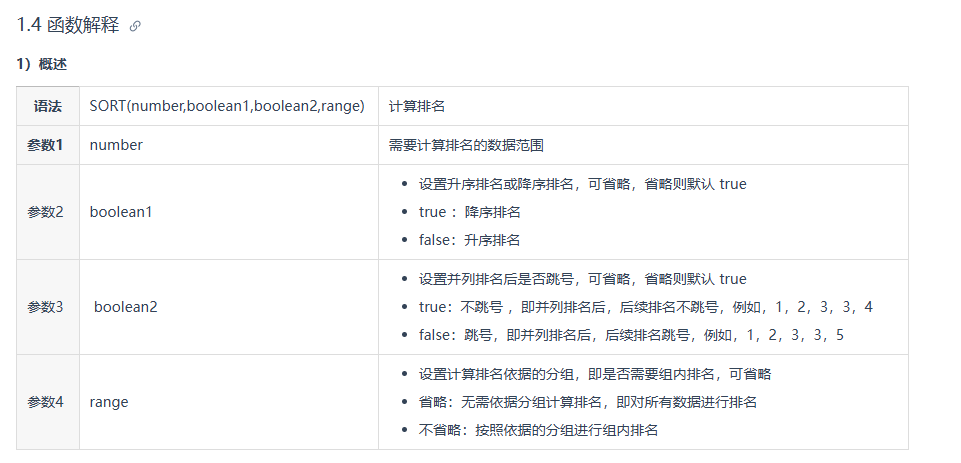The image size is (961, 463).
Task: Click the SORT(number,boolean1,boolean2,range) syntax text
Action: (x=227, y=106)
